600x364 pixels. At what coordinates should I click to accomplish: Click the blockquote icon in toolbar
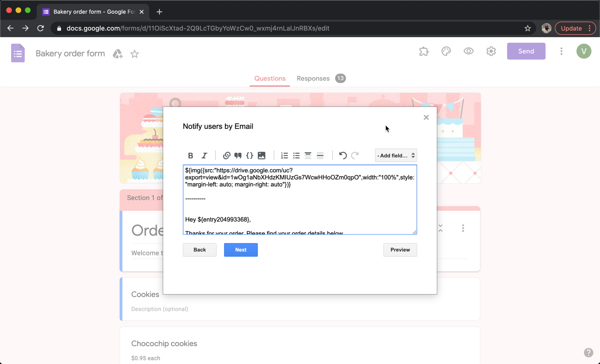point(238,156)
